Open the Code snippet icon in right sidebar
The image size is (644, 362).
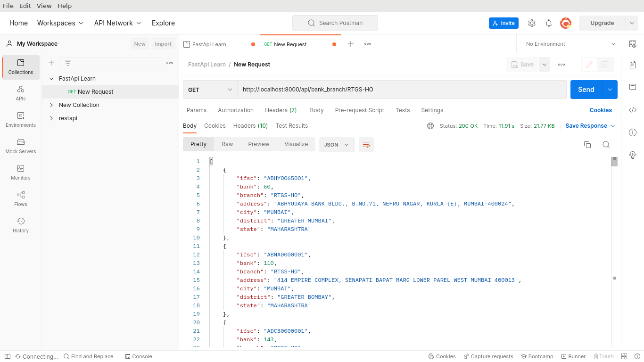click(633, 110)
